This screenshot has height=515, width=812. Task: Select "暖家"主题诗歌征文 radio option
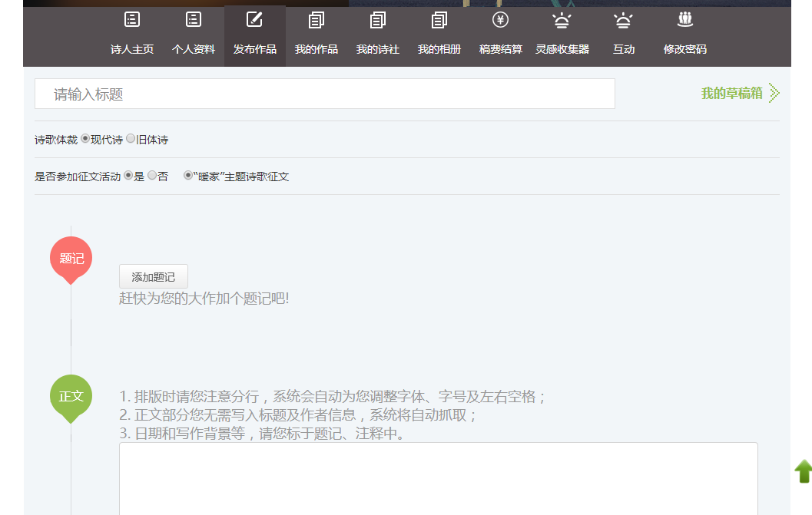coord(187,176)
